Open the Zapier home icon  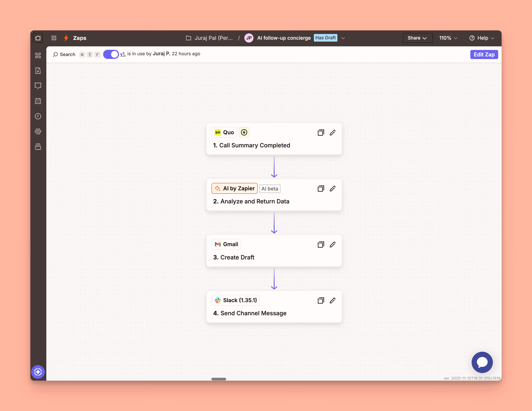coord(38,38)
